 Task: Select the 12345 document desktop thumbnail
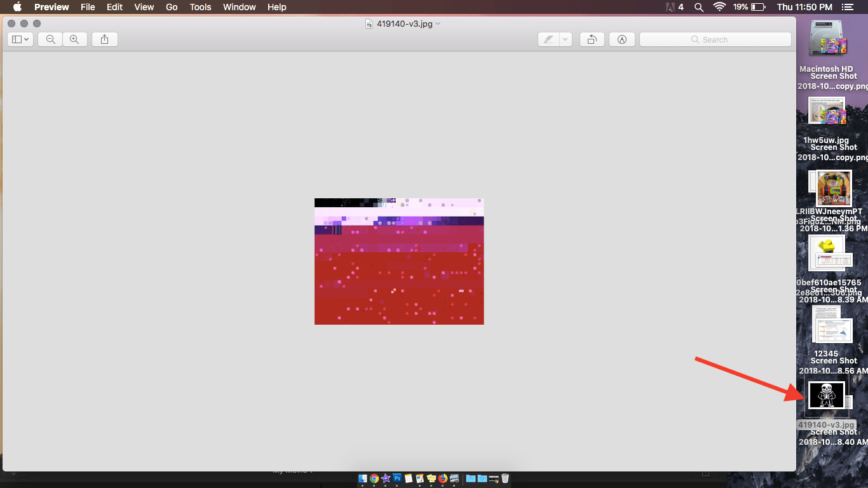[x=826, y=324]
